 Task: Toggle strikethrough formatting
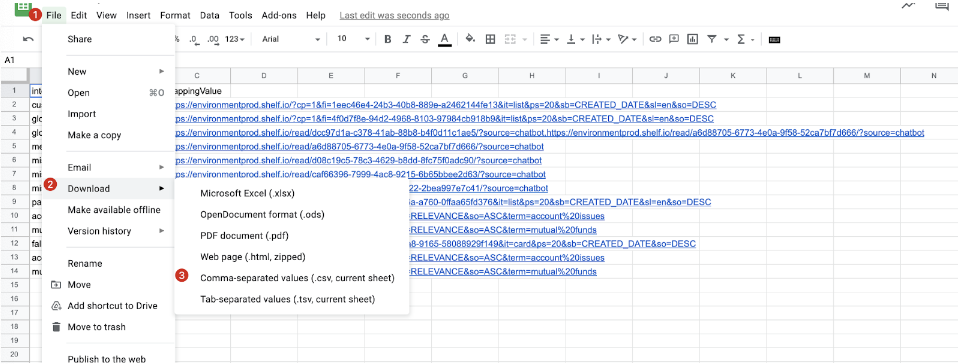coord(425,39)
